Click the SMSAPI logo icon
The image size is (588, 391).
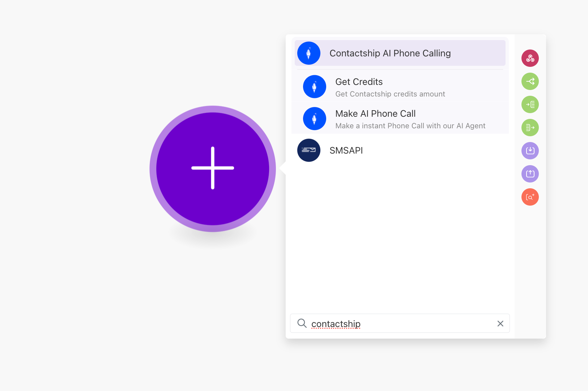coord(309,150)
